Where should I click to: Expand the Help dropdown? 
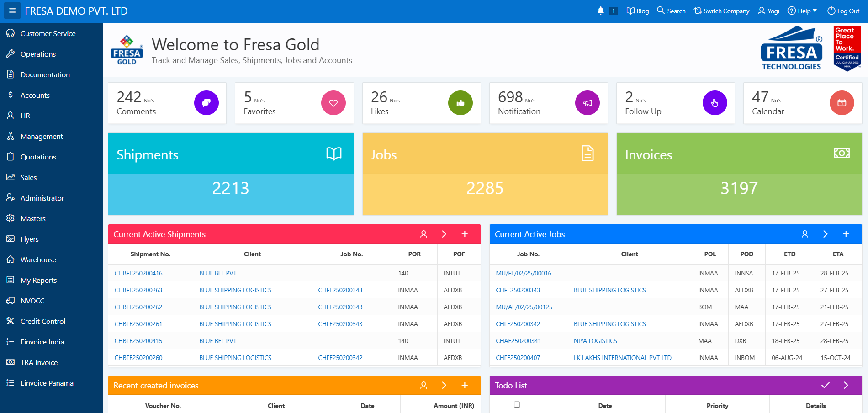(802, 11)
